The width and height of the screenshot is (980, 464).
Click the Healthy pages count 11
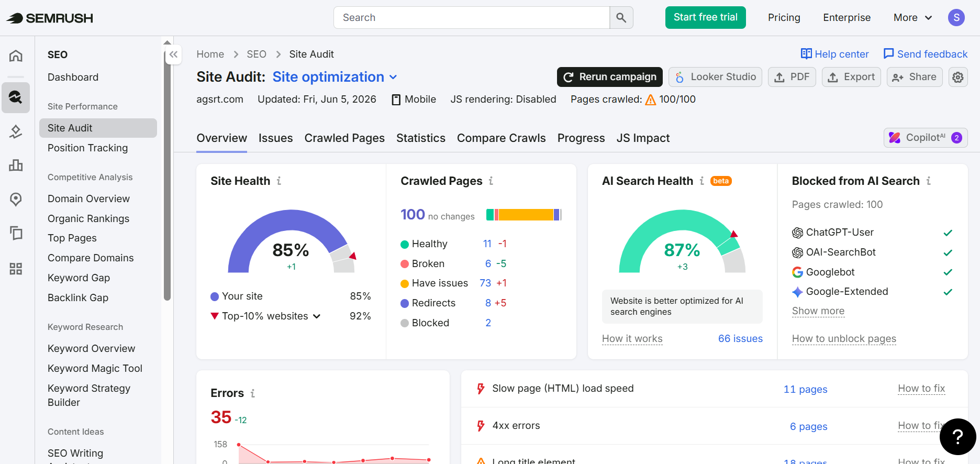[487, 244]
